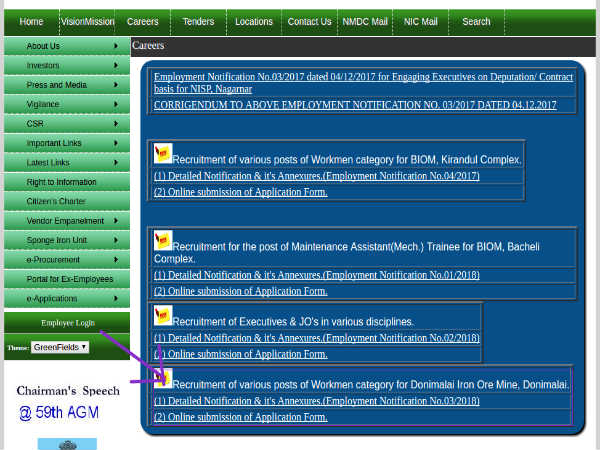This screenshot has height=450, width=600.
Task: Click the Careers page heading
Action: coord(148,46)
